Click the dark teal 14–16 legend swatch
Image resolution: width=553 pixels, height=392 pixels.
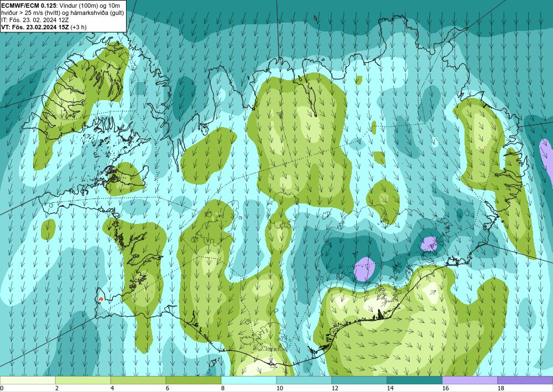click(x=415, y=380)
